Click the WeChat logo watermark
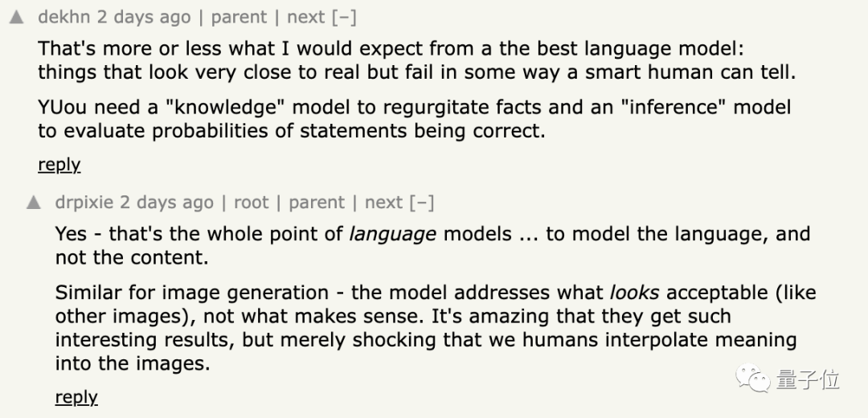868x418 pixels. pyautogui.click(x=754, y=378)
